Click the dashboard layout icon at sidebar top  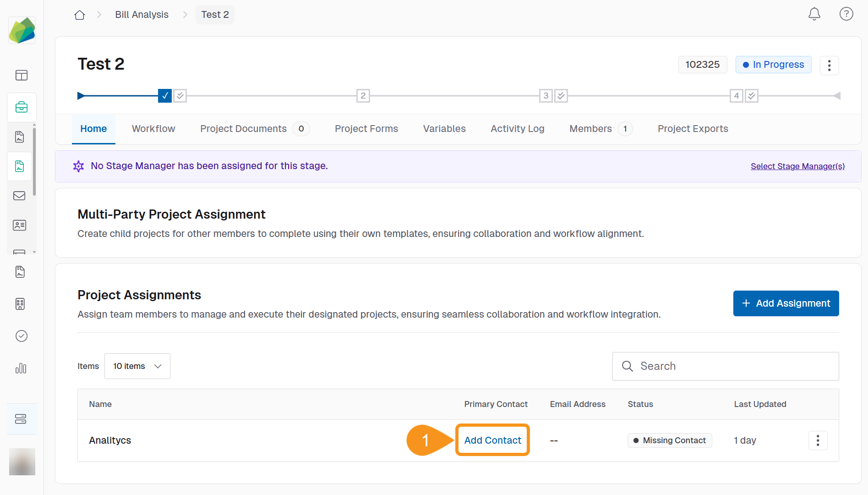pos(22,75)
